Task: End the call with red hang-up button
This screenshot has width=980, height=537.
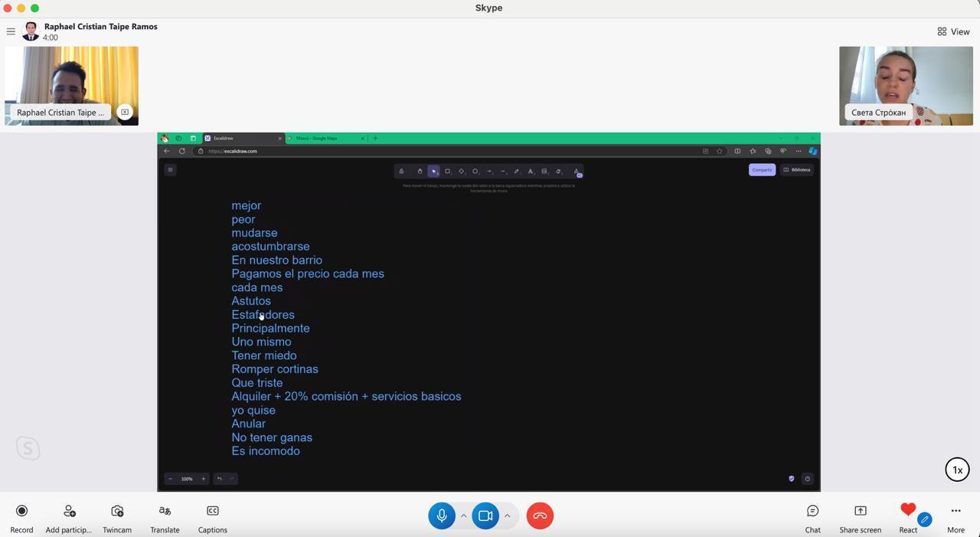Action: 540,516
